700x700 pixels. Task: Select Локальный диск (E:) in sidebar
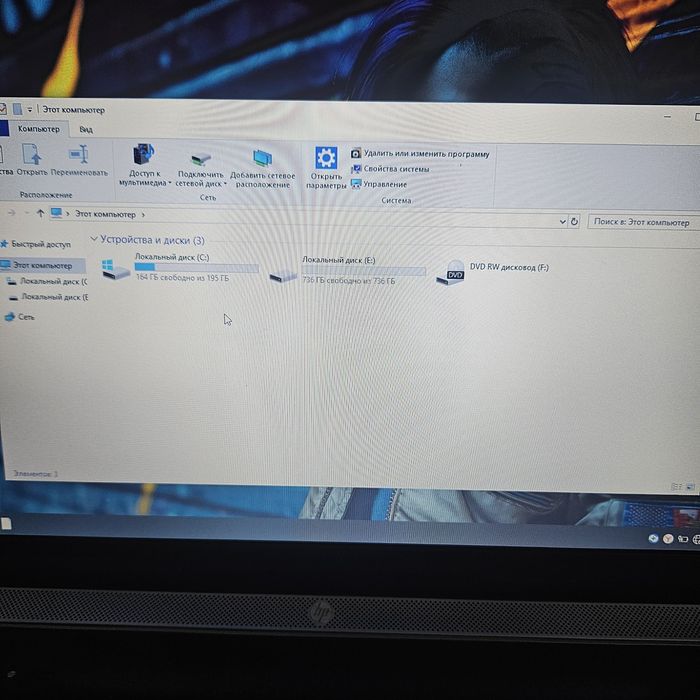(x=48, y=297)
